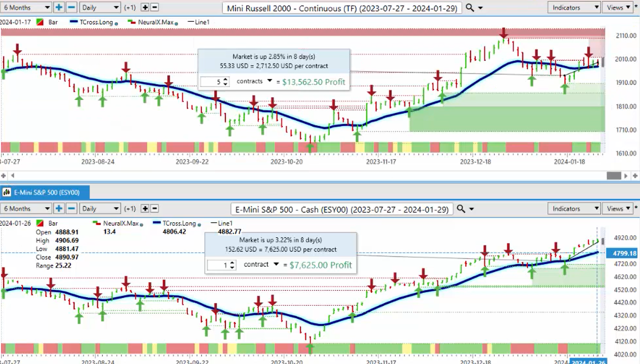This screenshot has width=640, height=364.
Task: Click Mini Russell 2000 symbol title field
Action: pyautogui.click(x=343, y=8)
